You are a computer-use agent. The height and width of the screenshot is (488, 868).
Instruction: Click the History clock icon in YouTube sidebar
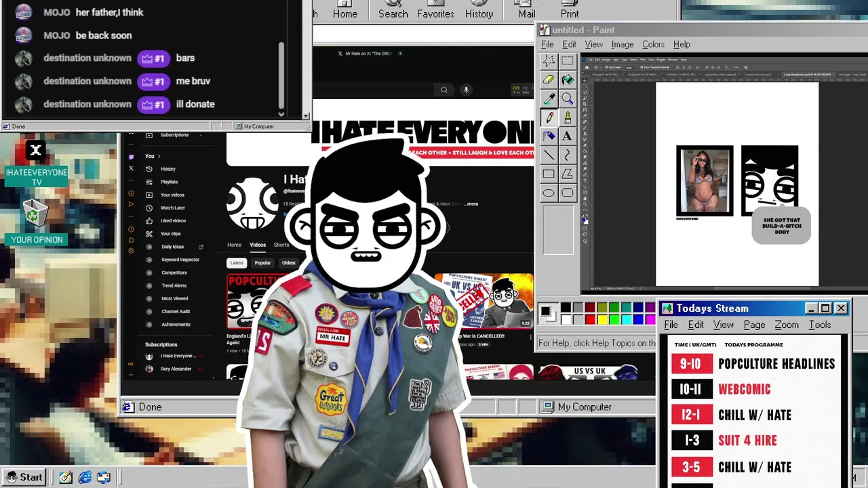pyautogui.click(x=149, y=169)
